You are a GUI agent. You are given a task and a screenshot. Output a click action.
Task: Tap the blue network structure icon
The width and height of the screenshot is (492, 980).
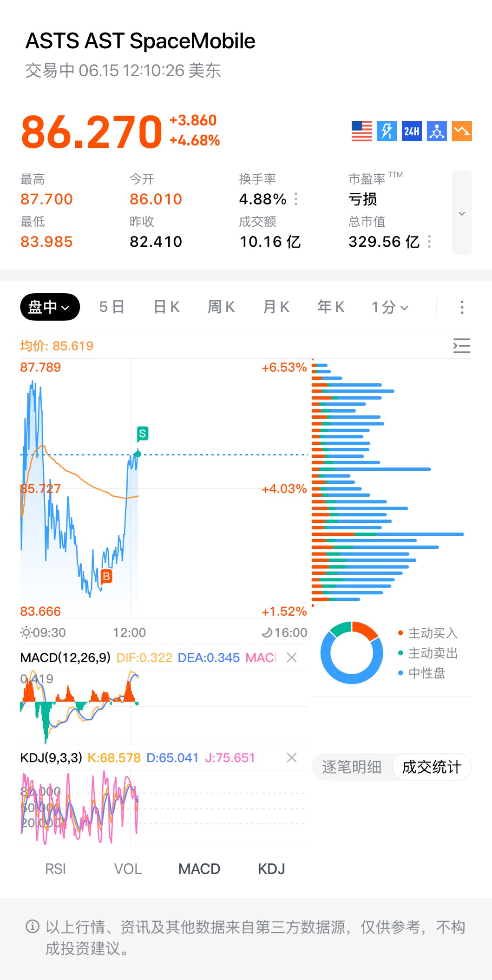(x=437, y=131)
